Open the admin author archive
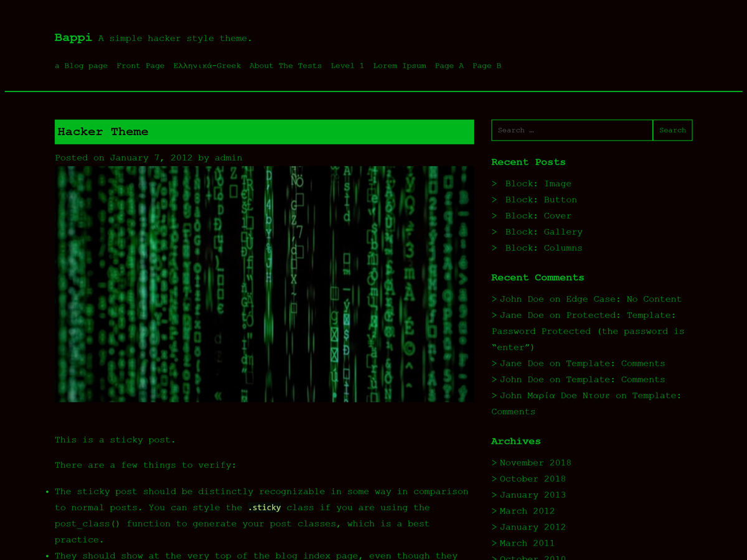 (228, 157)
